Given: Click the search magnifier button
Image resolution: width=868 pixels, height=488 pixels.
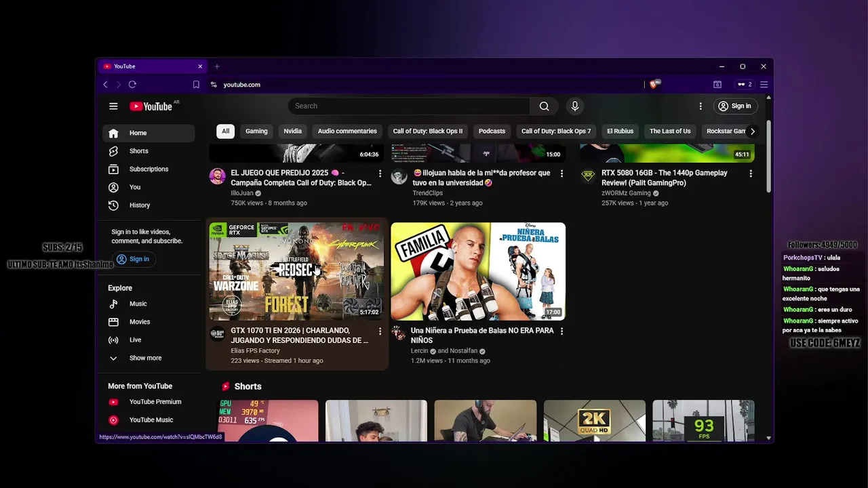Looking at the screenshot, I should (x=544, y=106).
